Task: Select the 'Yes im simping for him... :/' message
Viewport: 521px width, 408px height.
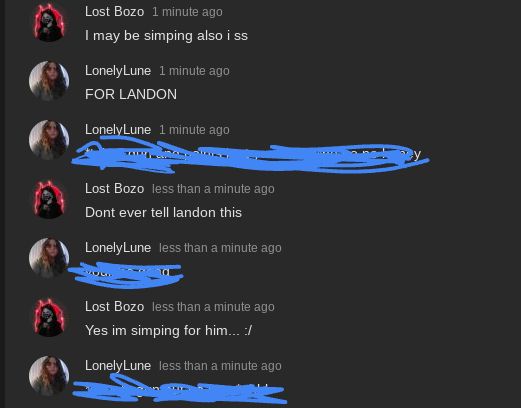Action: coord(168,331)
